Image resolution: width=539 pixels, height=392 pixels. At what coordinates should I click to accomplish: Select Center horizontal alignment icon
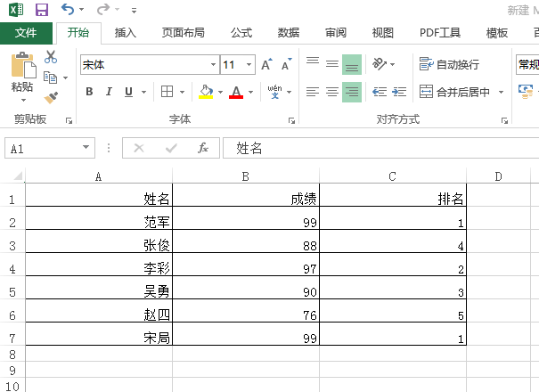pos(332,92)
